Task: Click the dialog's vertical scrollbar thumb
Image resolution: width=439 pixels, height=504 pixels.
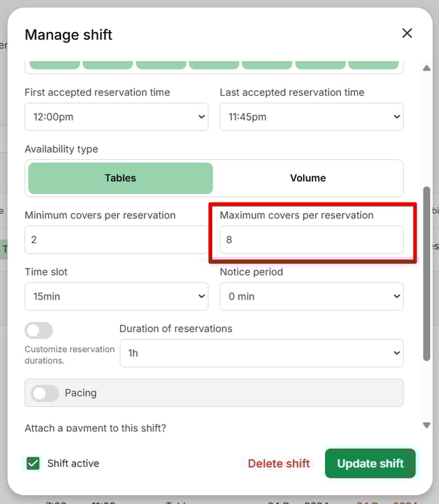Action: 427,272
